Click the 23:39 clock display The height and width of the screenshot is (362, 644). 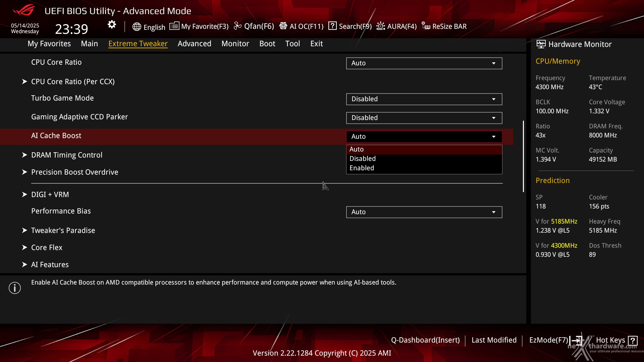point(71,29)
